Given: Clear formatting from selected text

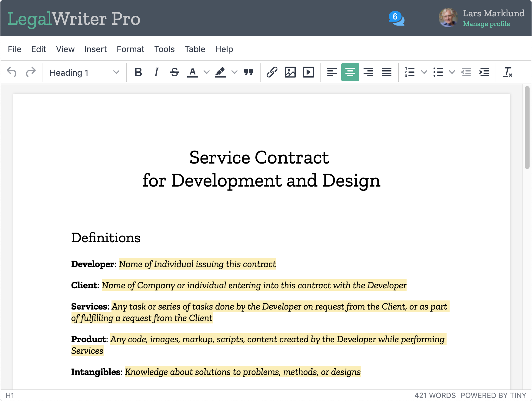Looking at the screenshot, I should coord(508,72).
